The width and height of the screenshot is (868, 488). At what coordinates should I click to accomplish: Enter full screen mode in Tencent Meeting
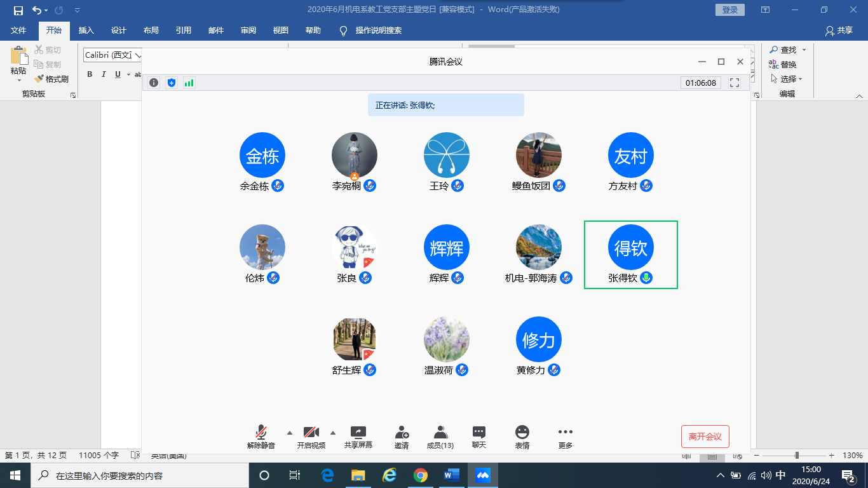pyautogui.click(x=735, y=83)
